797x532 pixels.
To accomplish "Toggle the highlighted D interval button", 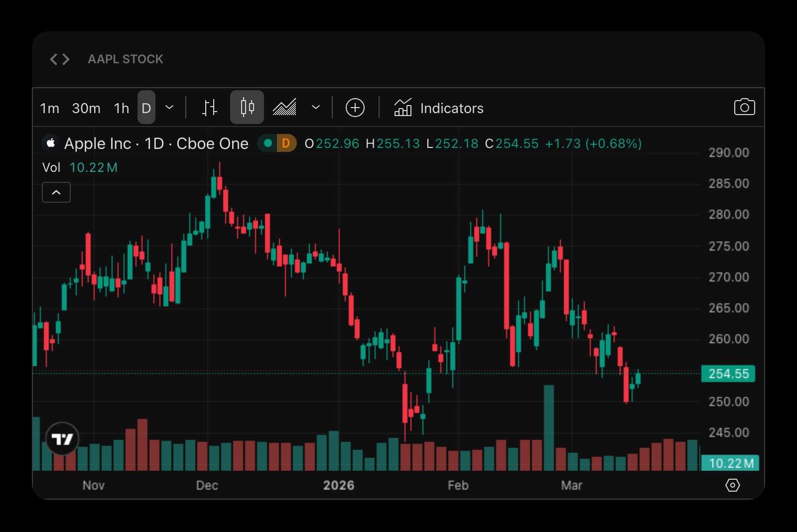I will click(x=146, y=108).
